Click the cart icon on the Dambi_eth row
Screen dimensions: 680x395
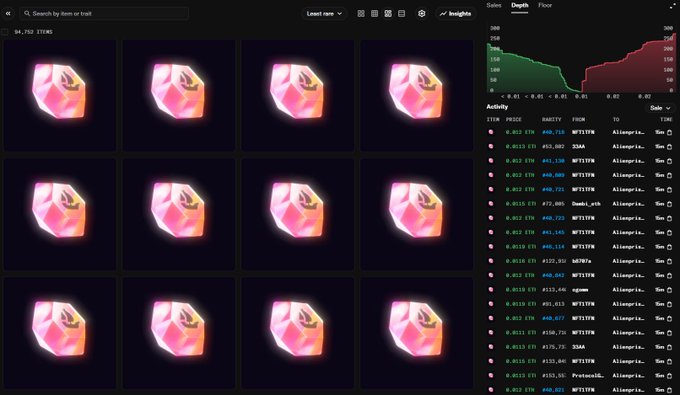[669, 204]
